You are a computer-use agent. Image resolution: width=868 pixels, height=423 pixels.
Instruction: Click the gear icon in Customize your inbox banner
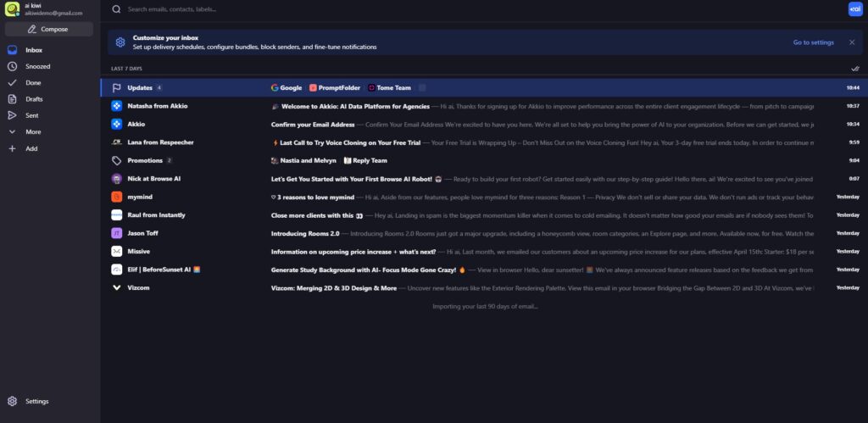coord(120,42)
